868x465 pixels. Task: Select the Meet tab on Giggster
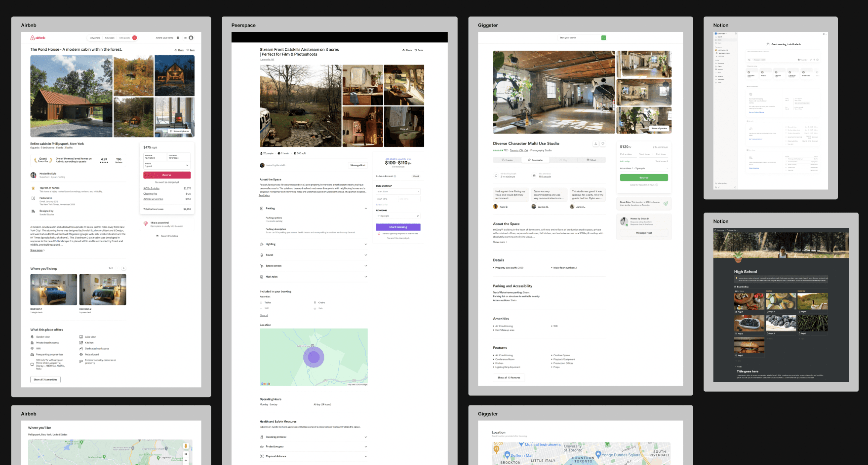pyautogui.click(x=591, y=160)
